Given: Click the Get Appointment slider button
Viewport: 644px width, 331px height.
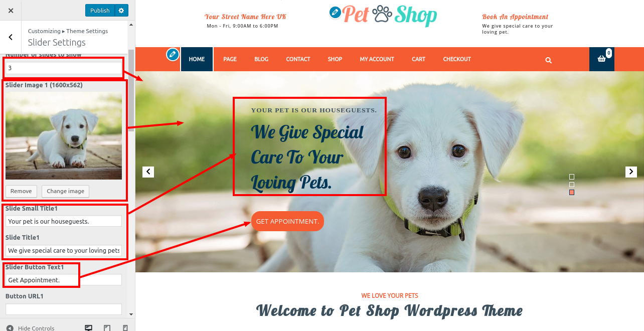Looking at the screenshot, I should tap(287, 221).
